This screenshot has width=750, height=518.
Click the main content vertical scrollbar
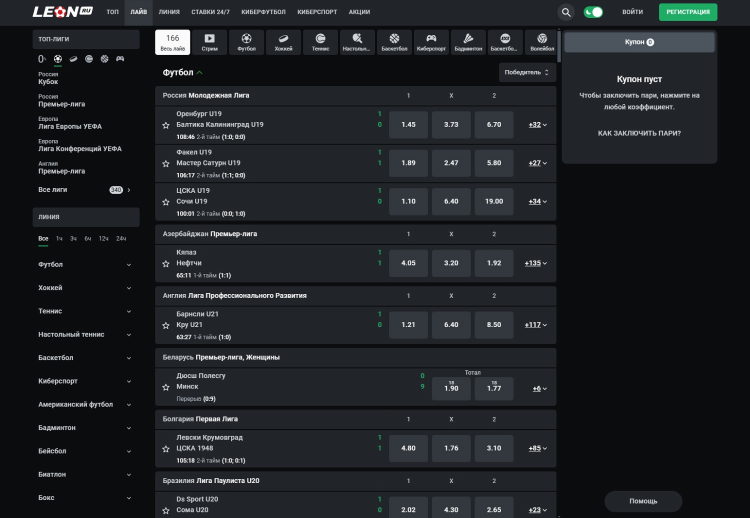point(558,46)
